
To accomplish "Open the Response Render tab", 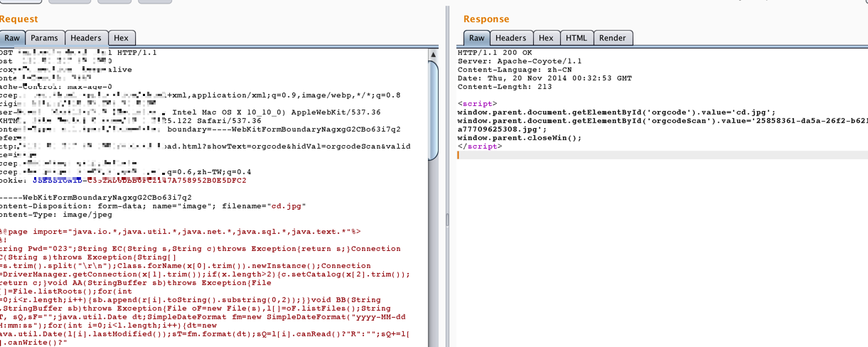I will pyautogui.click(x=613, y=38).
